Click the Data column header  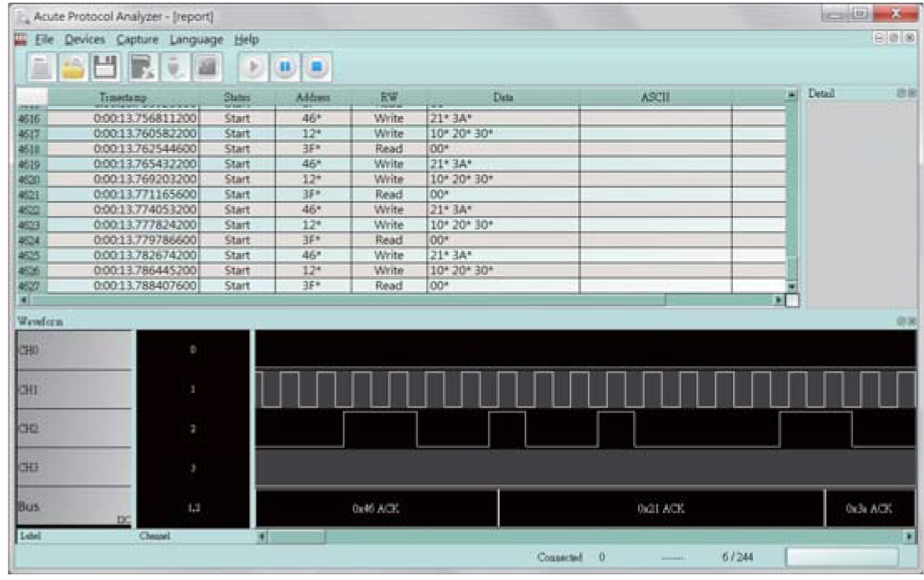(x=503, y=98)
